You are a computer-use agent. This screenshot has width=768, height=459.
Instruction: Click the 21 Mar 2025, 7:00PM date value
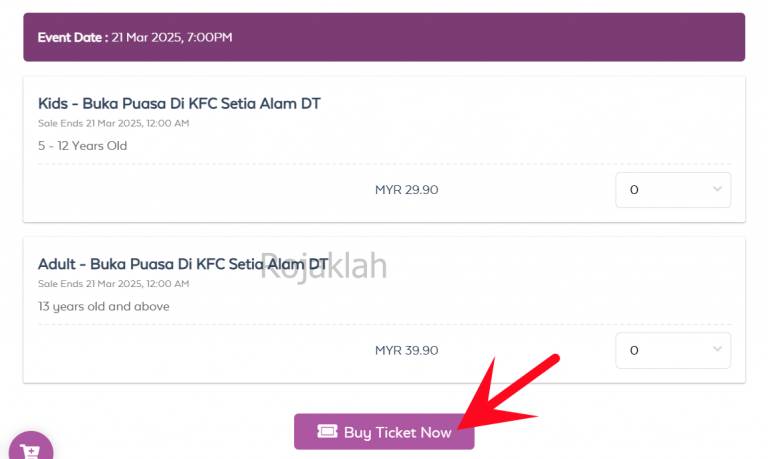coord(171,37)
